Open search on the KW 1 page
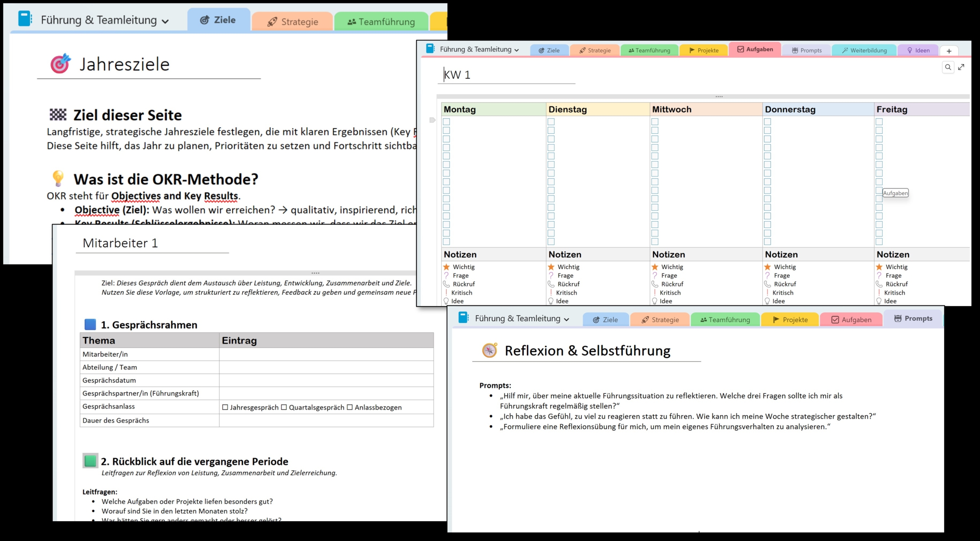The width and height of the screenshot is (980, 541). (948, 67)
